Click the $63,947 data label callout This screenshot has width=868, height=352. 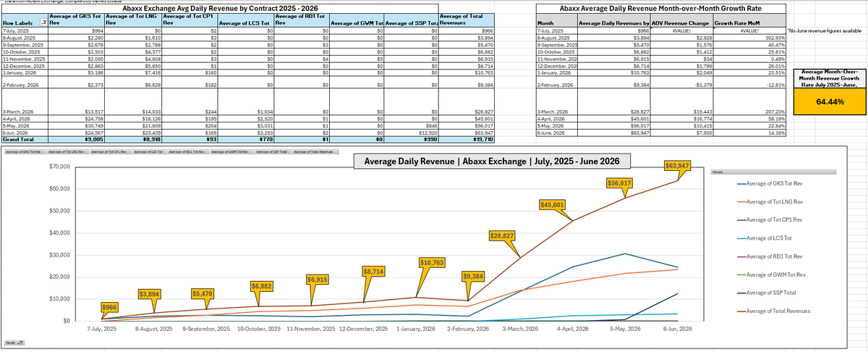point(677,166)
